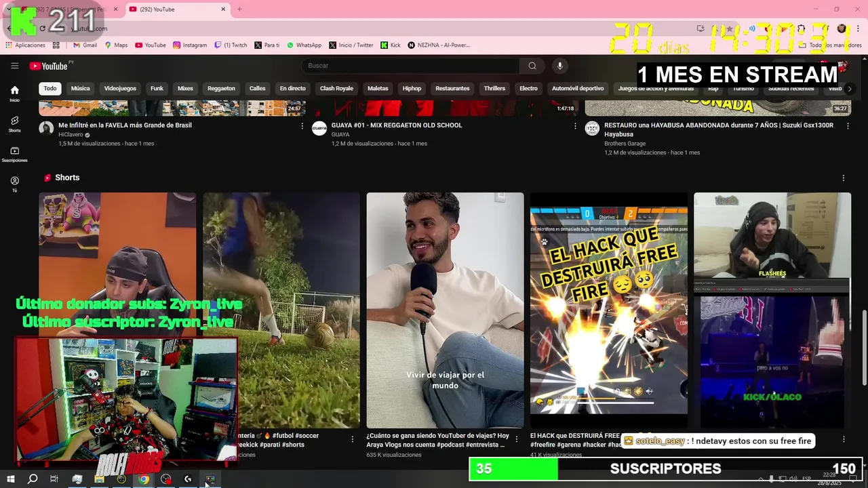Open the YouTube bookmark in bookmarks bar

click(x=151, y=45)
